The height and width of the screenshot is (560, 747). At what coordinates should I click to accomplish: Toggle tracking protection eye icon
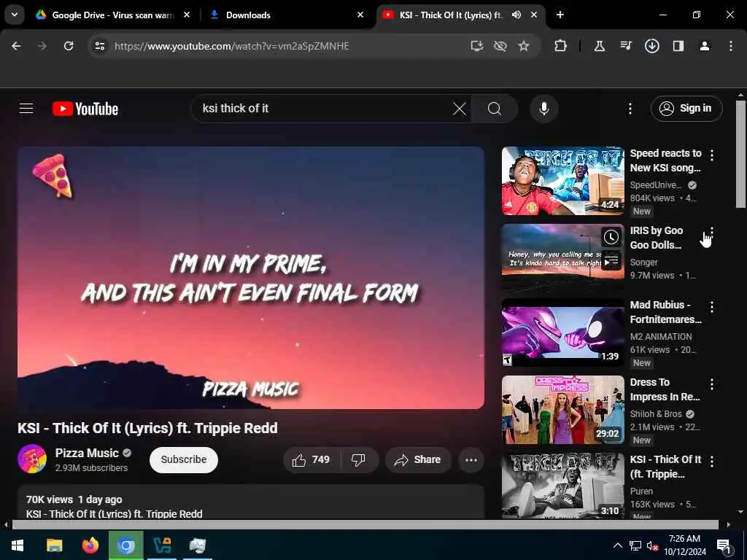pyautogui.click(x=500, y=46)
